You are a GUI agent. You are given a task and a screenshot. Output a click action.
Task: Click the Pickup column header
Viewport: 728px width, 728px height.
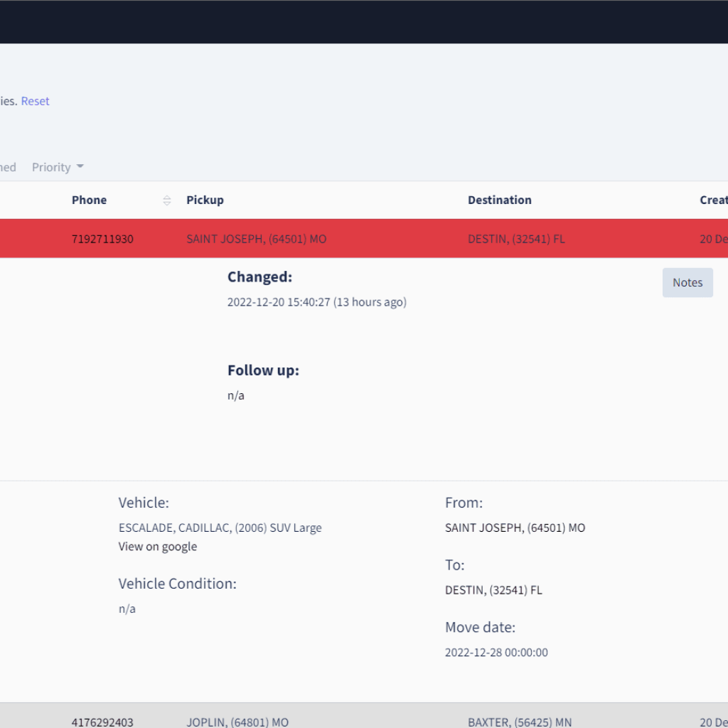pos(205,200)
